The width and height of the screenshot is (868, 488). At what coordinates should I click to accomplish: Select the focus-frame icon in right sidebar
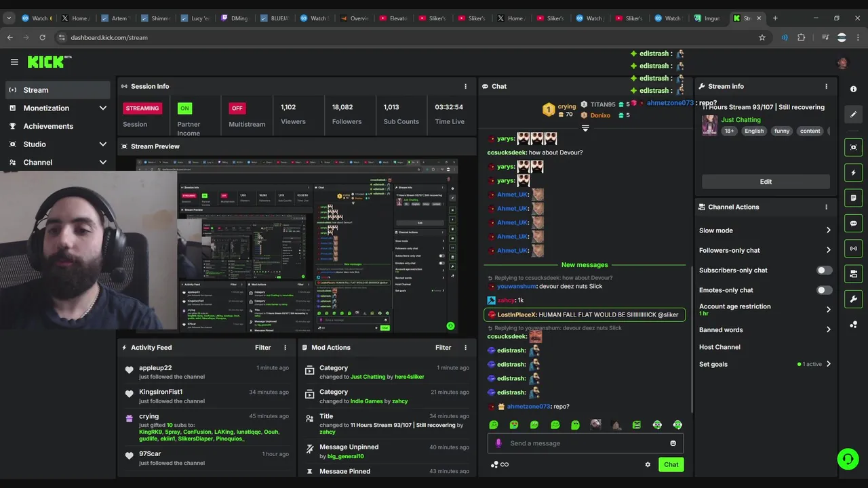853,147
